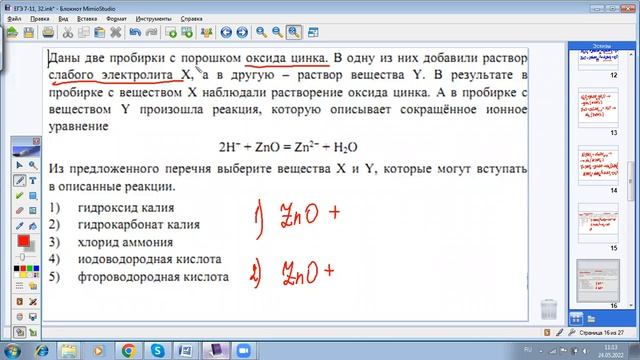Pick the blue color swatch
The width and height of the screenshot is (640, 360).
36,268
